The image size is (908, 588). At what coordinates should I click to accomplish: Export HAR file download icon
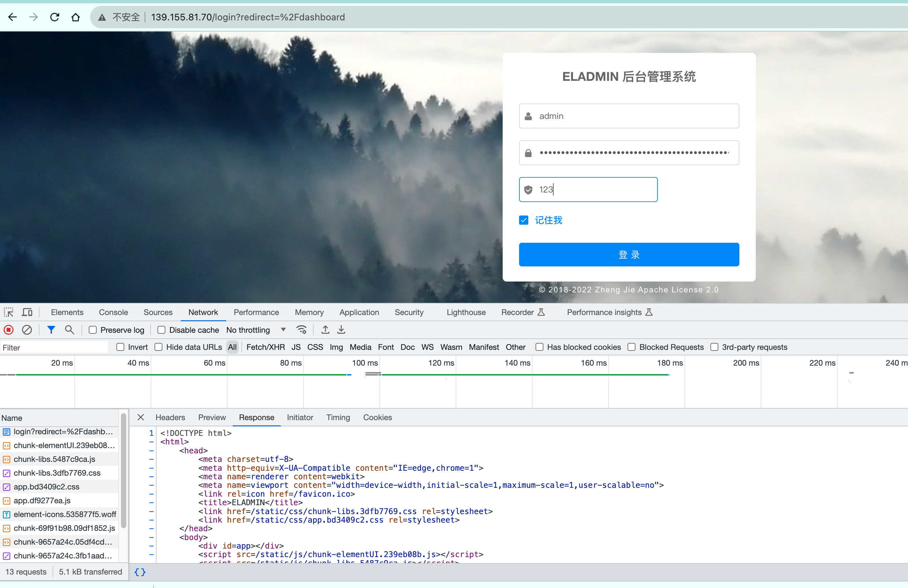pyautogui.click(x=341, y=330)
